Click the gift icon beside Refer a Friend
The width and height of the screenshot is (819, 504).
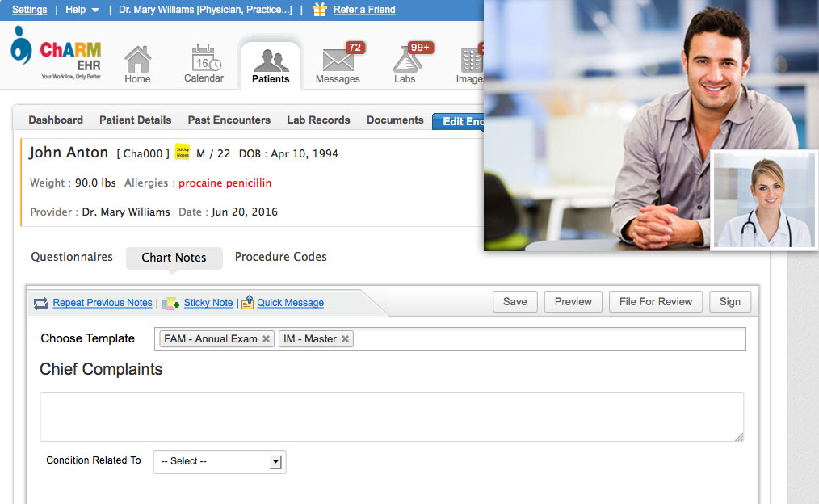(x=320, y=10)
